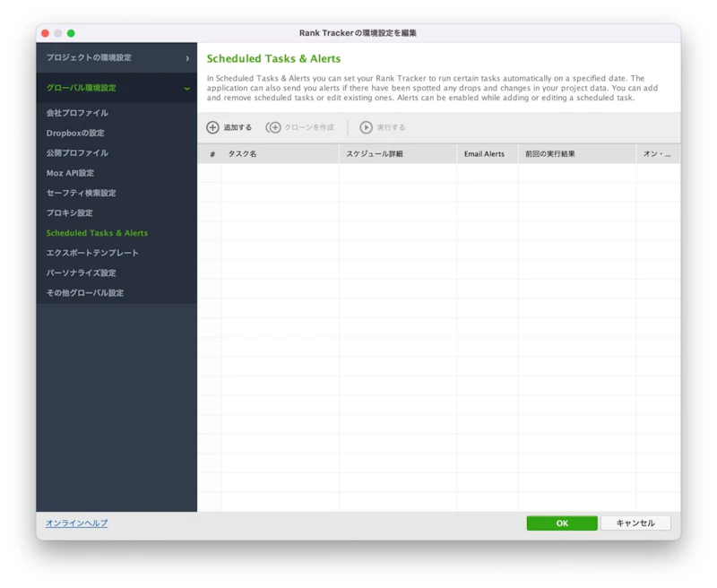
Task: Sort by タスク名 column header
Action: tap(280, 154)
